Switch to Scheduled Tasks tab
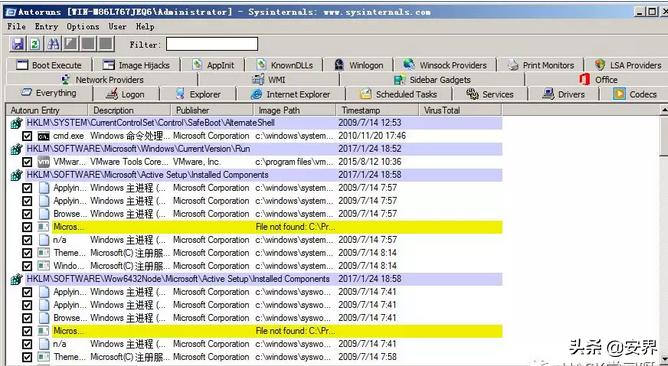Image resolution: width=668 pixels, height=366 pixels. 399,94
